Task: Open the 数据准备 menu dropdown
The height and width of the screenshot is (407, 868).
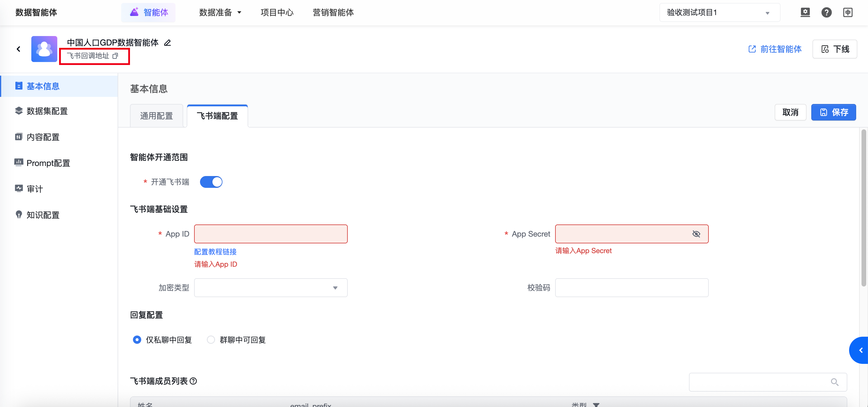Action: pos(220,12)
